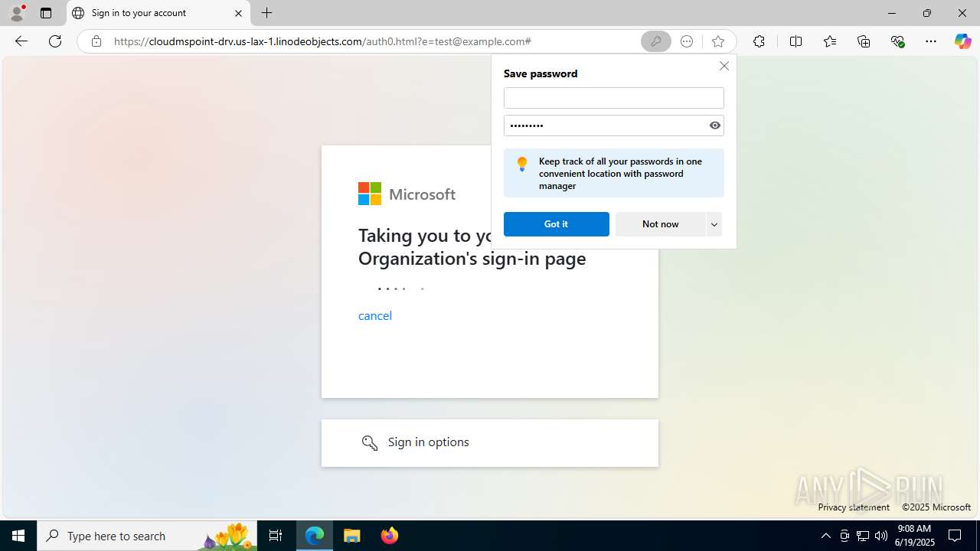Open a new browser tab

pyautogui.click(x=266, y=13)
